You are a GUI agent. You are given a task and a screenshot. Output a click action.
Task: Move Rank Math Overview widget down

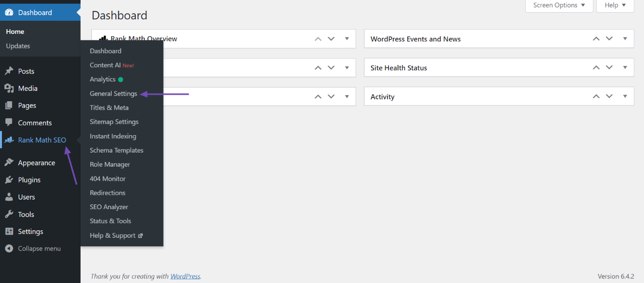pyautogui.click(x=331, y=39)
